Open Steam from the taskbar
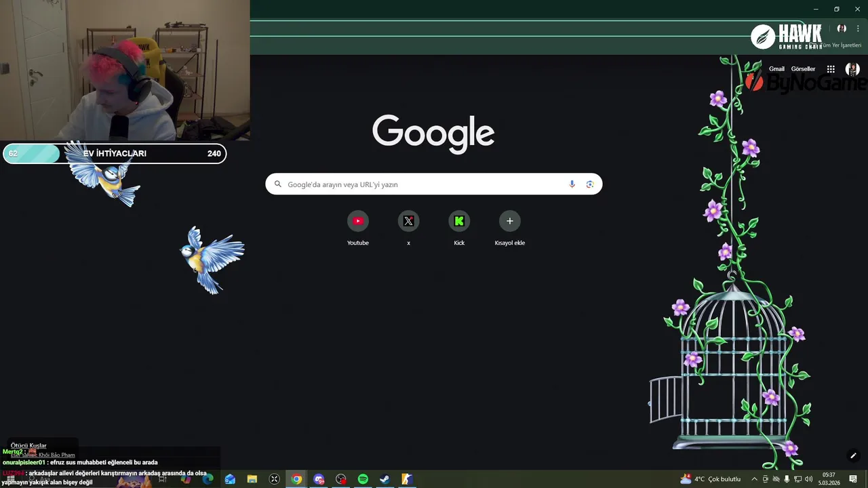This screenshot has width=868, height=488. point(384,479)
